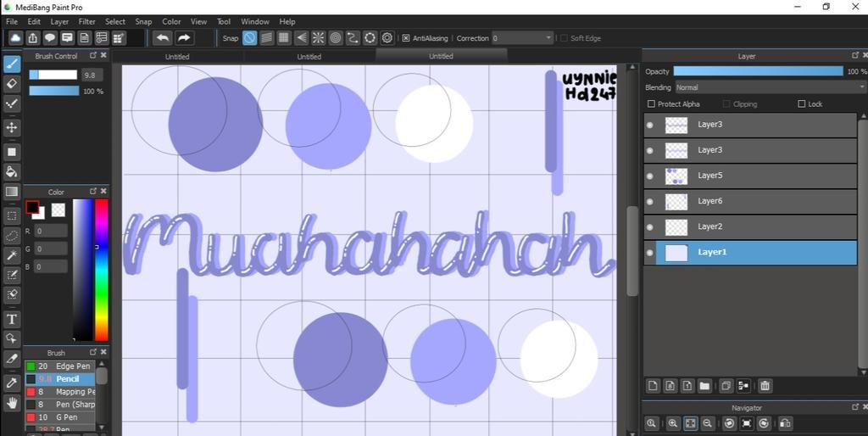
Task: Undock the Navigator panel
Action: coord(855,407)
